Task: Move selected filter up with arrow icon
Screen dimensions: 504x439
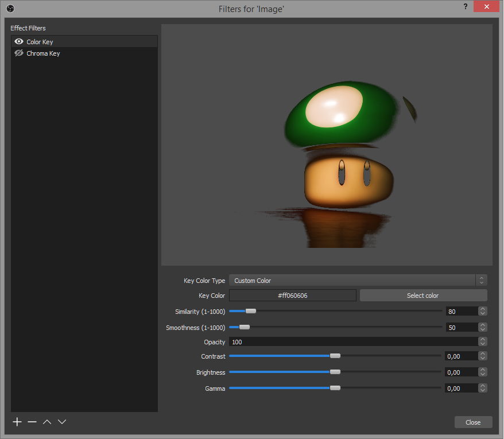Action: [x=47, y=422]
